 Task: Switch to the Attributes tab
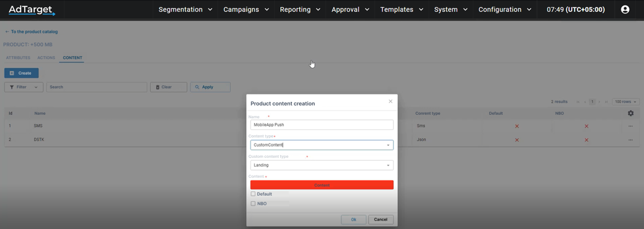[18, 58]
